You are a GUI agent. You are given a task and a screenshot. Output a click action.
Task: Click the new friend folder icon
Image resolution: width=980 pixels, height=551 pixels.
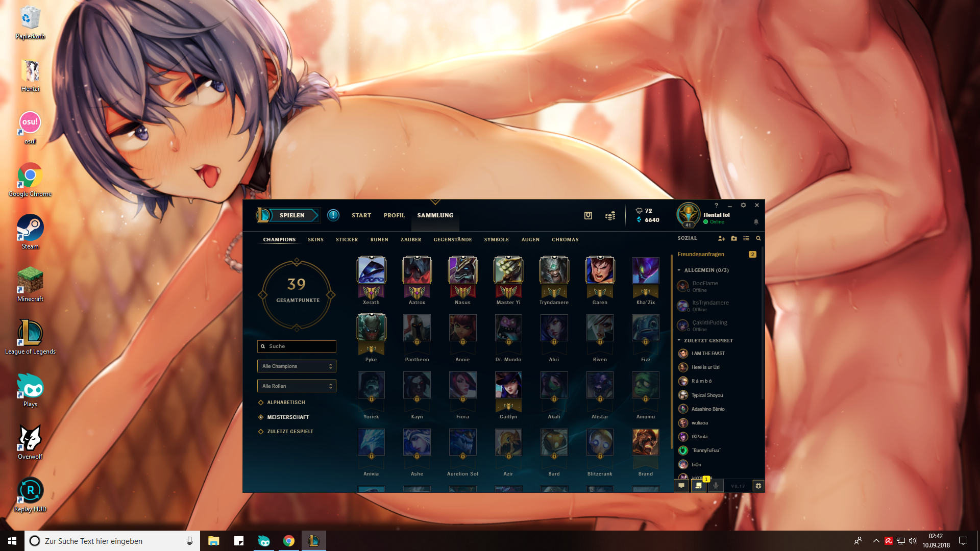734,238
